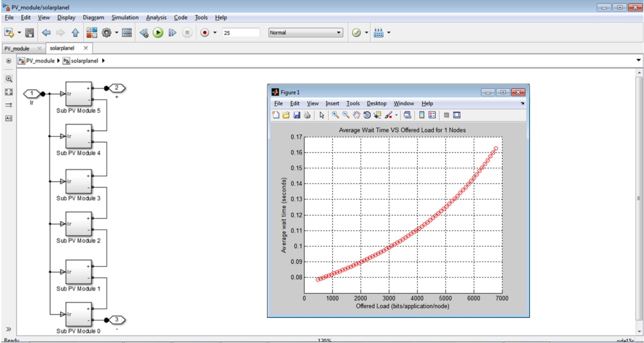This screenshot has width=644, height=343.
Task: Click the New model icon
Action: [9, 33]
